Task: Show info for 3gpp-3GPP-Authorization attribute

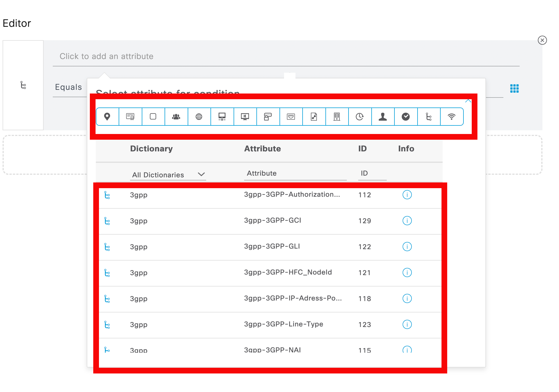Action: 407,195
